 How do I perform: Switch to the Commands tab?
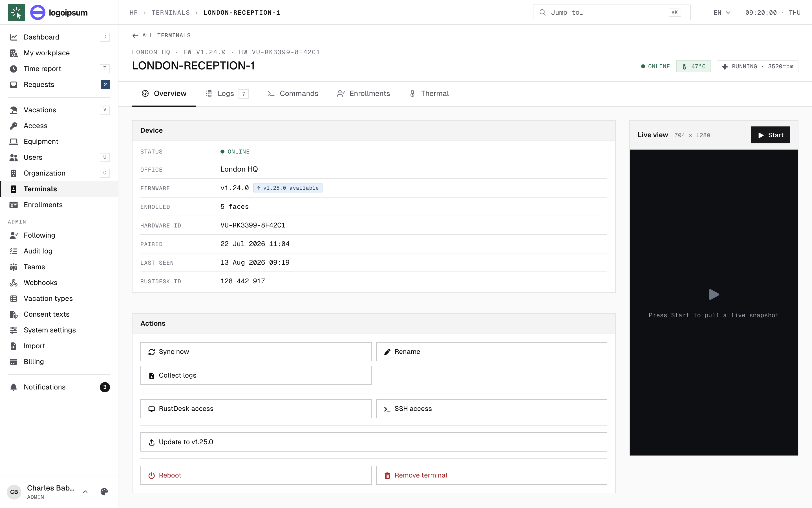pyautogui.click(x=293, y=93)
